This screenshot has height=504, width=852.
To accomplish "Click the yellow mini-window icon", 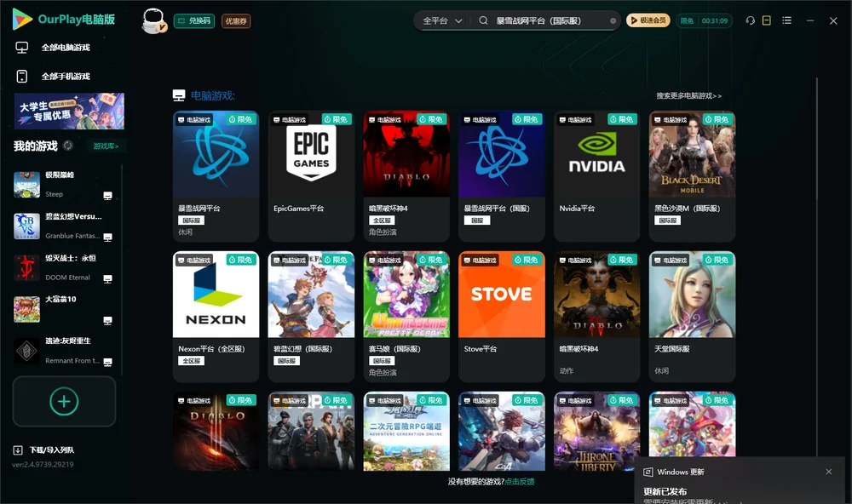I will tap(767, 20).
